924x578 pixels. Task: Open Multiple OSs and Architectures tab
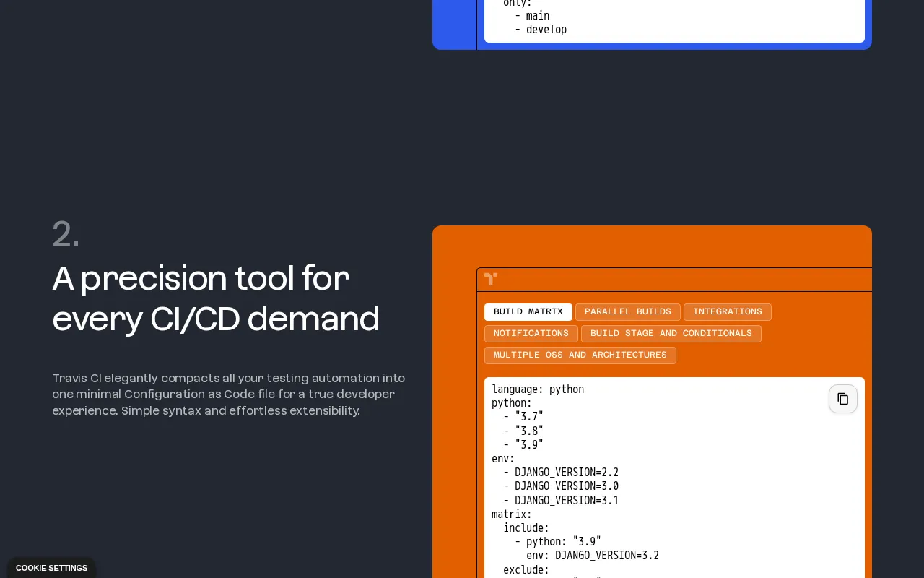(x=580, y=355)
